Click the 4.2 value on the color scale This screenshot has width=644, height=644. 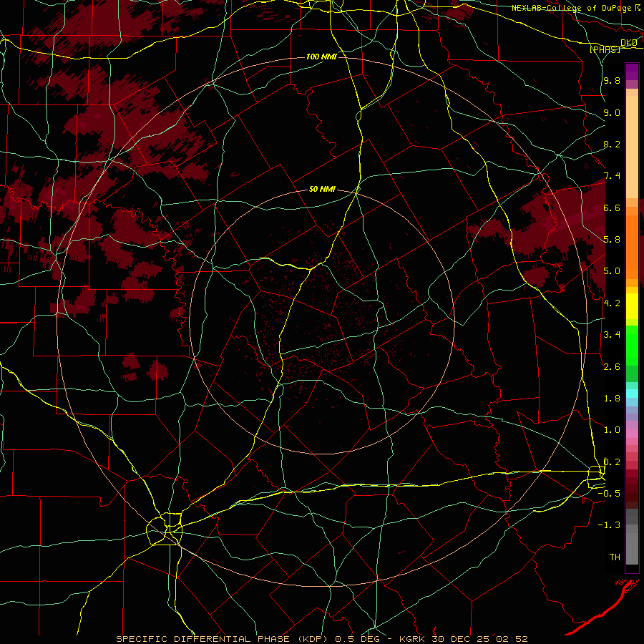point(612,303)
